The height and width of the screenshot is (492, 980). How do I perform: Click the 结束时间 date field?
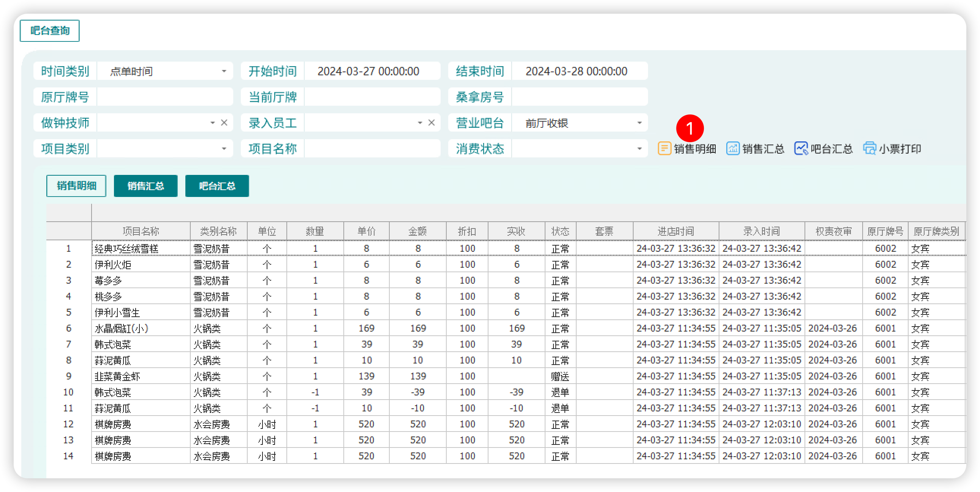(x=580, y=71)
